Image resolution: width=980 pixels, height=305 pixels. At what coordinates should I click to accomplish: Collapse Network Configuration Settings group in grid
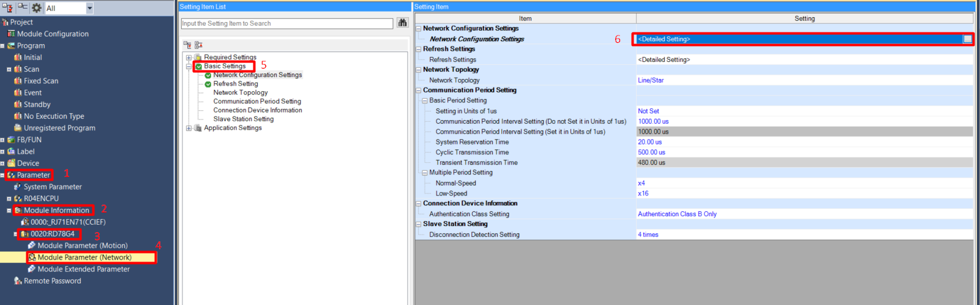419,28
